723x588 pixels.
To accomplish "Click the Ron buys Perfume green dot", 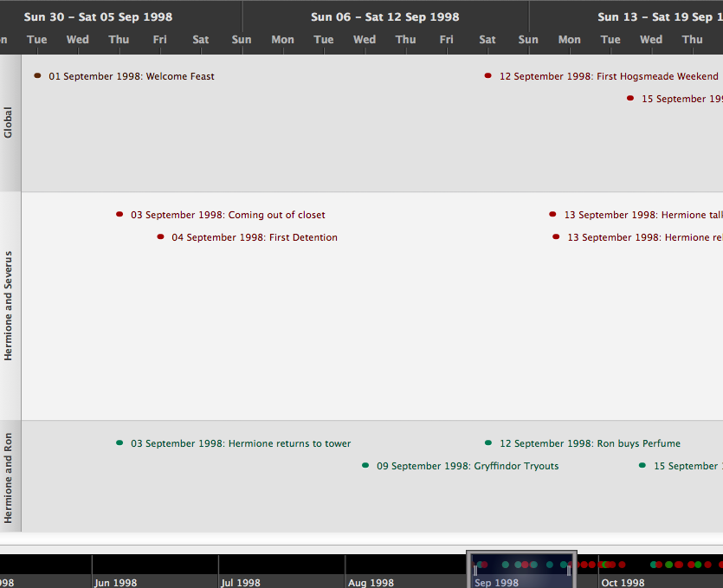I will (488, 443).
